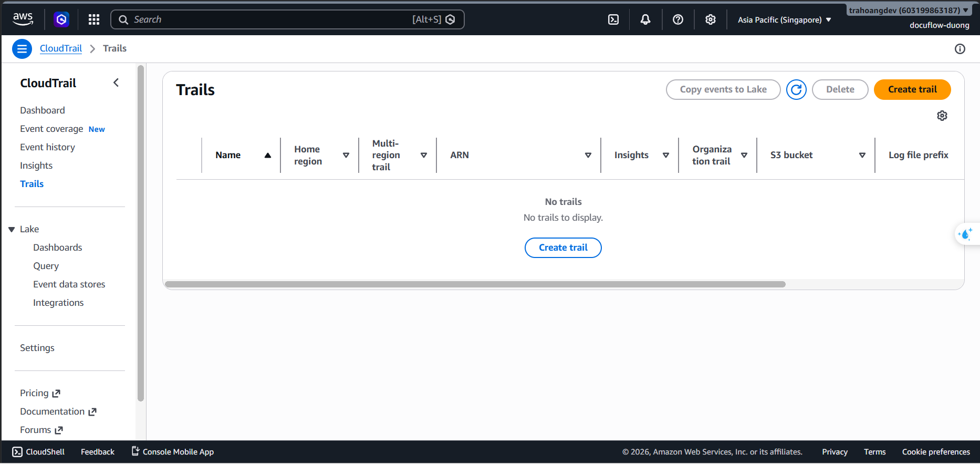Open Lake Query page
The width and height of the screenshot is (980, 464).
click(x=46, y=266)
